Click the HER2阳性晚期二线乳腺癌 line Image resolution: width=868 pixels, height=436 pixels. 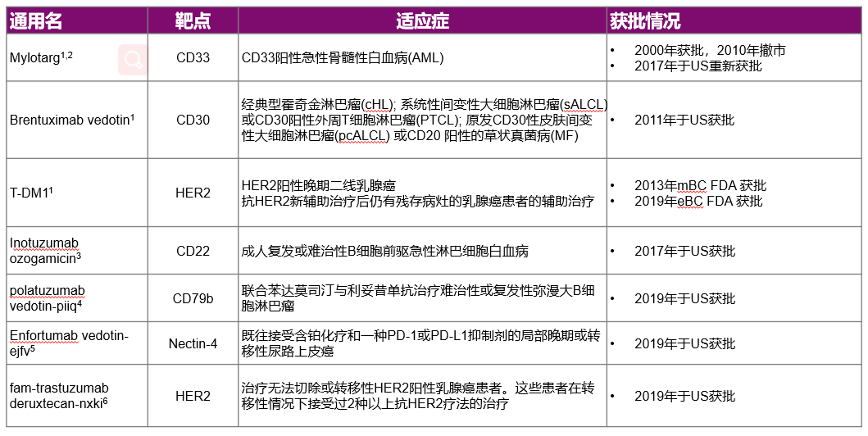coord(319,185)
